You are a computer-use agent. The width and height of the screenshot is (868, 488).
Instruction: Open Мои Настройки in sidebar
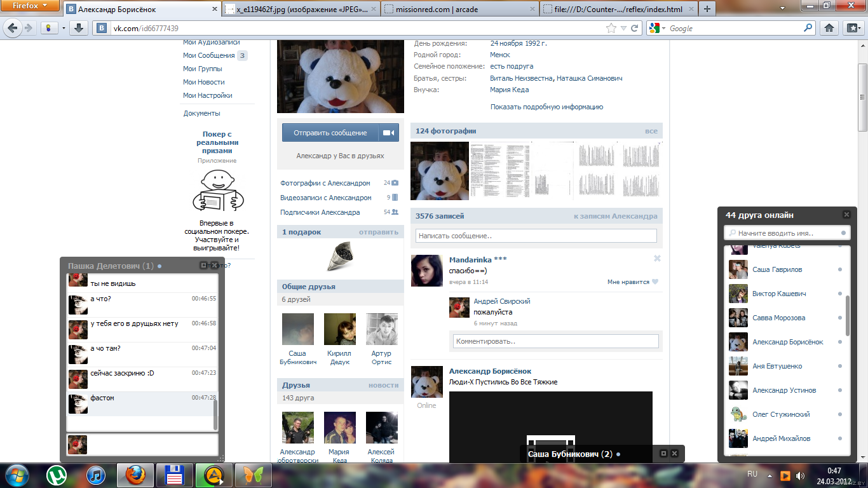pyautogui.click(x=208, y=95)
